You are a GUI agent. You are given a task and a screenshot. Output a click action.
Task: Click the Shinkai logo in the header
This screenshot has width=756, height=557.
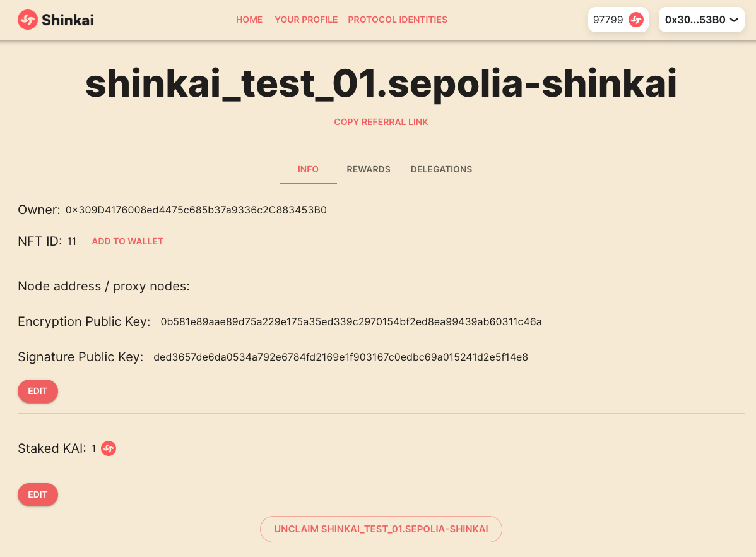click(x=55, y=20)
